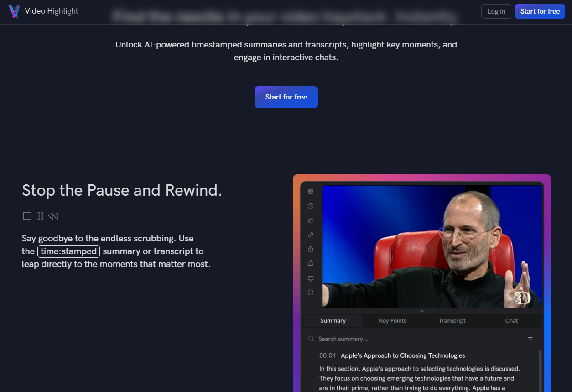
Task: Switch to the Transcript tab
Action: click(452, 321)
